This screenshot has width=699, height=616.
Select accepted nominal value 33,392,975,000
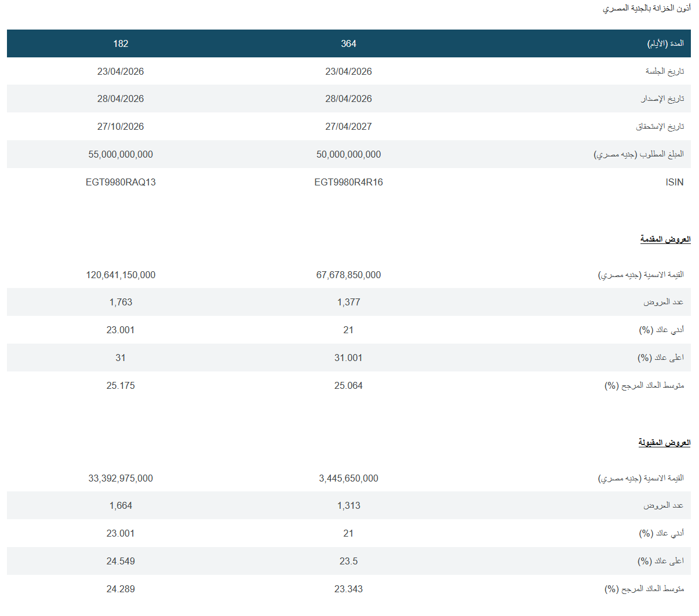tap(121, 478)
